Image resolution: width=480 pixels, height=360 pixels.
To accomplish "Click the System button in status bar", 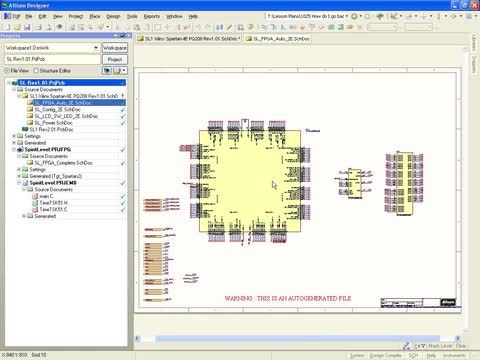I will 357,356.
